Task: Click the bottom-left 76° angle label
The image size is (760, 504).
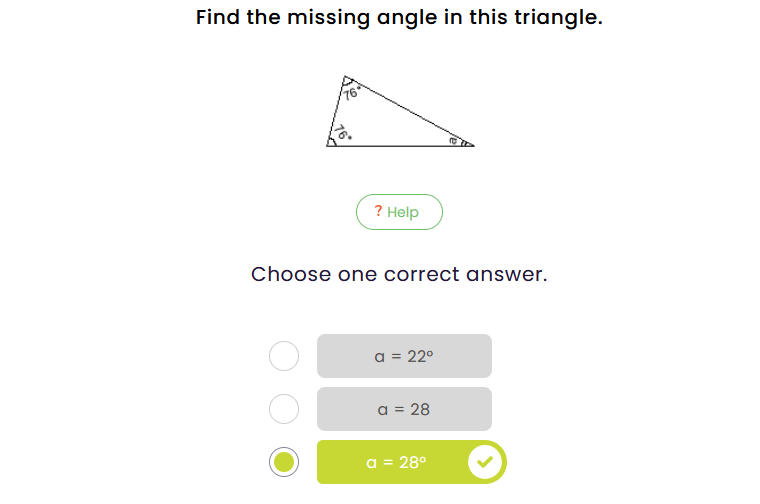Action: tap(342, 132)
